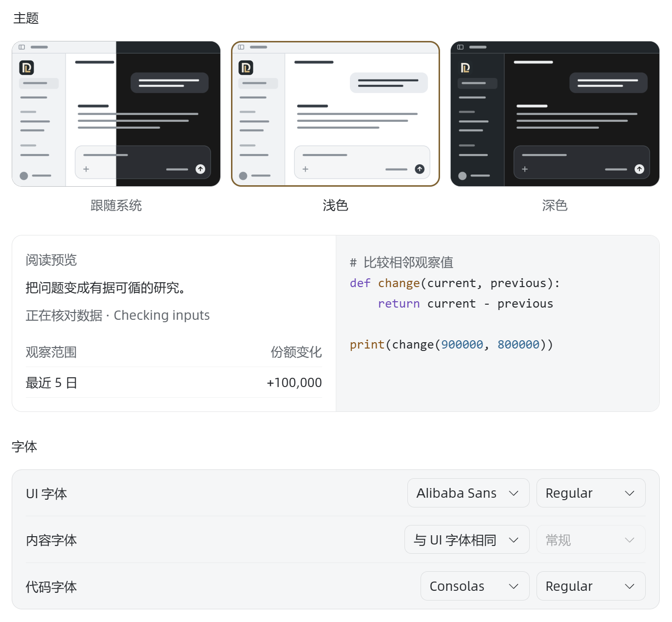
Task: Open the Consolas code font dropdown
Action: click(x=475, y=586)
